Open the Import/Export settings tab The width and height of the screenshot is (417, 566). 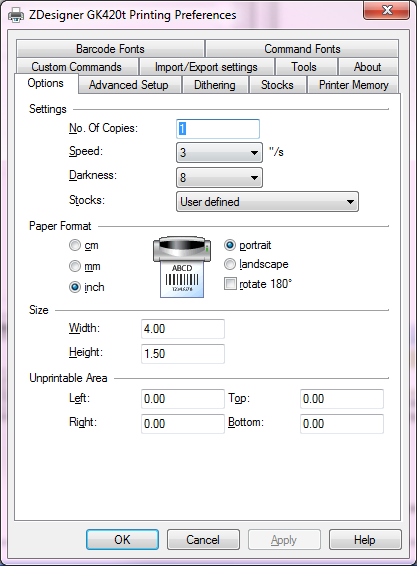tap(206, 67)
